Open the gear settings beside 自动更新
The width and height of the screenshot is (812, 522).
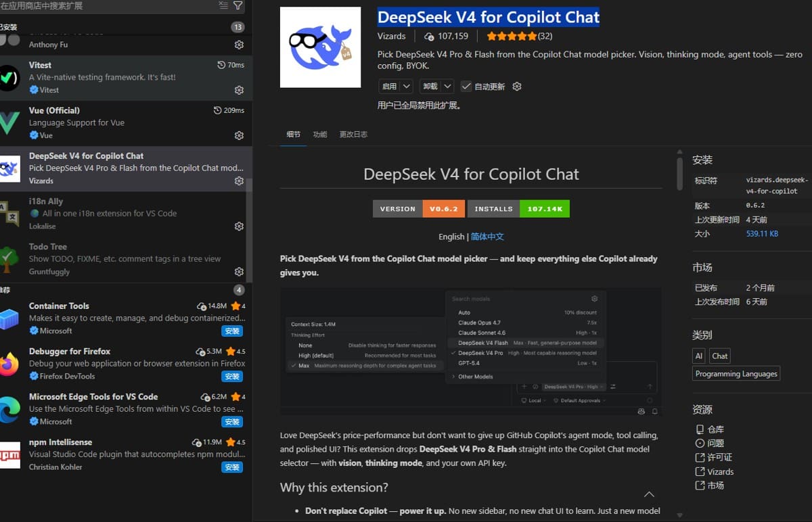(517, 87)
